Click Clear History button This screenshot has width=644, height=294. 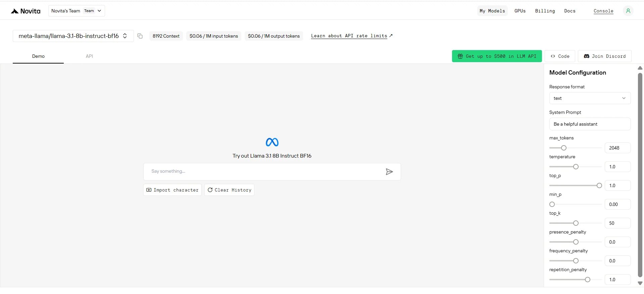(x=229, y=190)
